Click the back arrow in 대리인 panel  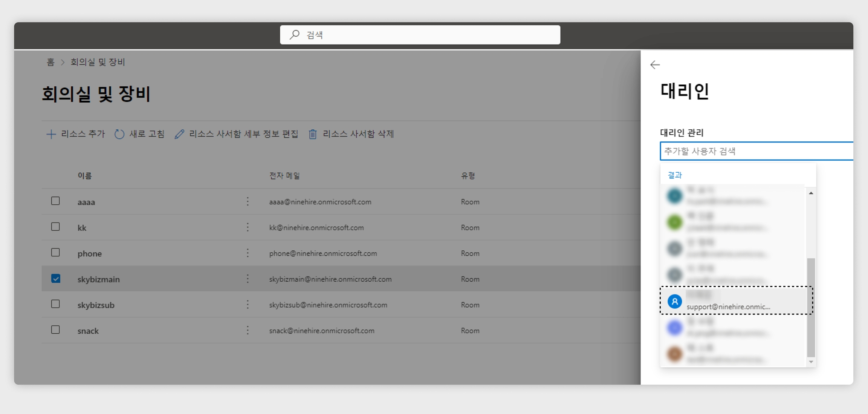655,65
